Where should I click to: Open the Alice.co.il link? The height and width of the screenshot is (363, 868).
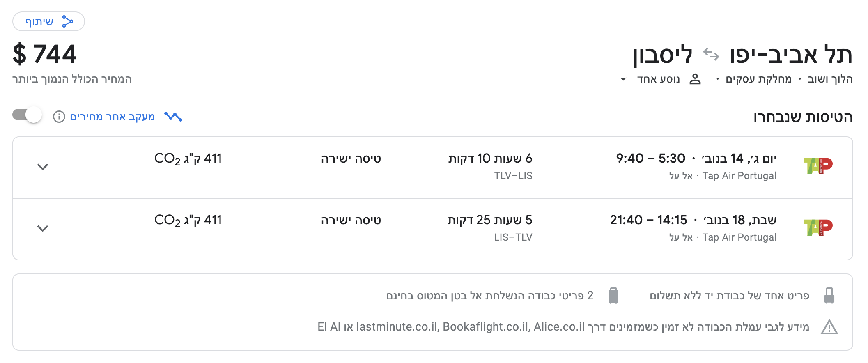coord(558,328)
